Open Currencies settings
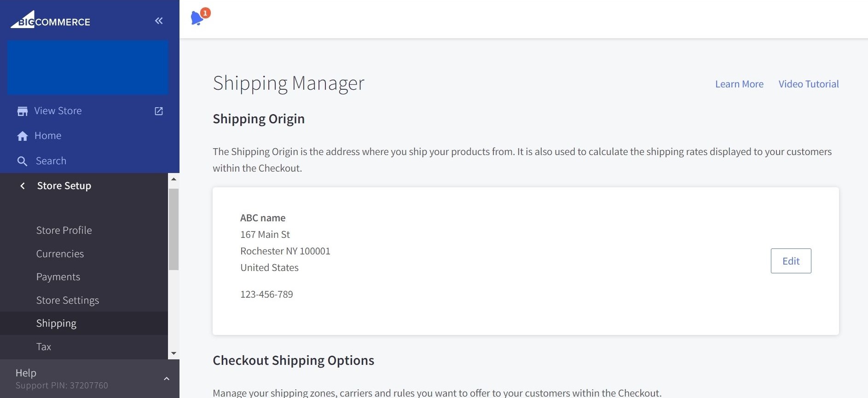Image resolution: width=868 pixels, height=398 pixels. (x=60, y=254)
